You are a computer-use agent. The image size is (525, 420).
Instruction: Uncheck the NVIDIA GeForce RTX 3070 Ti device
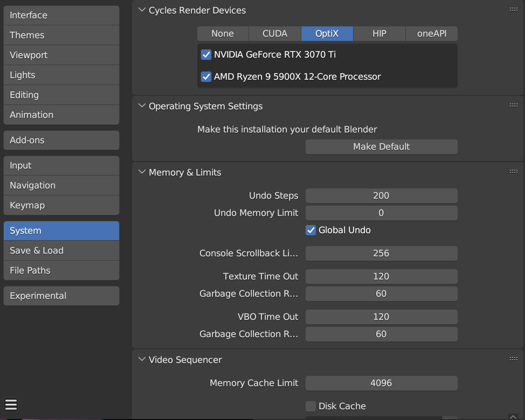[x=206, y=54]
